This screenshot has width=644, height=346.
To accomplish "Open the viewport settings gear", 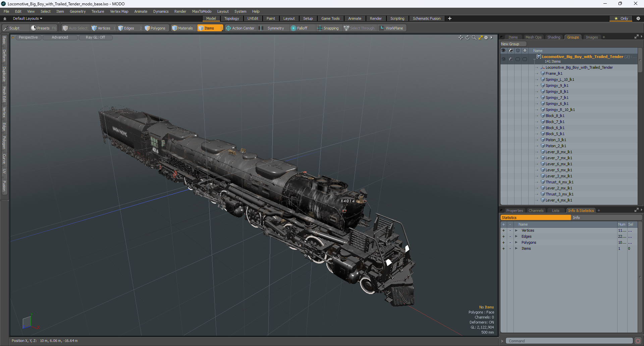I will coord(486,38).
